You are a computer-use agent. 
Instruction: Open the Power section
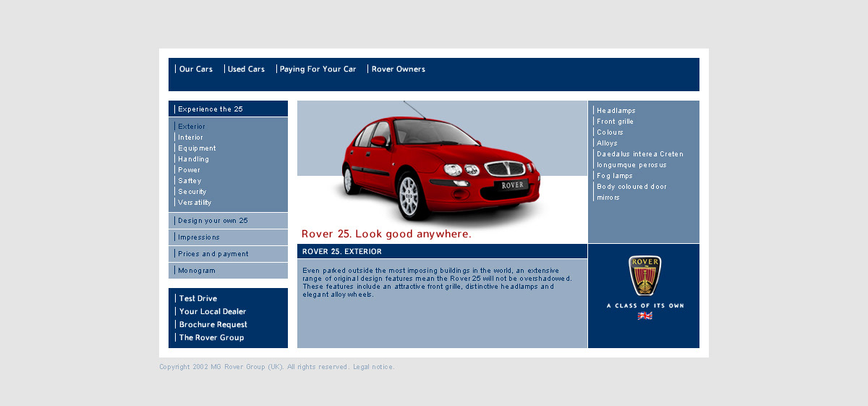[189, 170]
